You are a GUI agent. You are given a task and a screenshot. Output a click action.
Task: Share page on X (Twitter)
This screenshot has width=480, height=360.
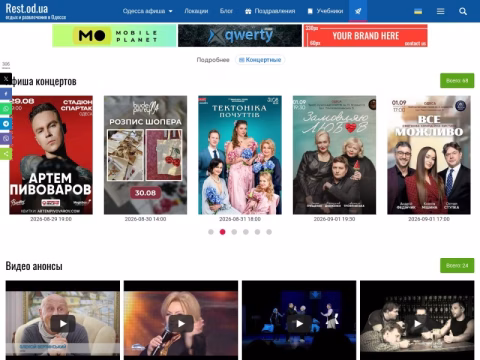6,79
